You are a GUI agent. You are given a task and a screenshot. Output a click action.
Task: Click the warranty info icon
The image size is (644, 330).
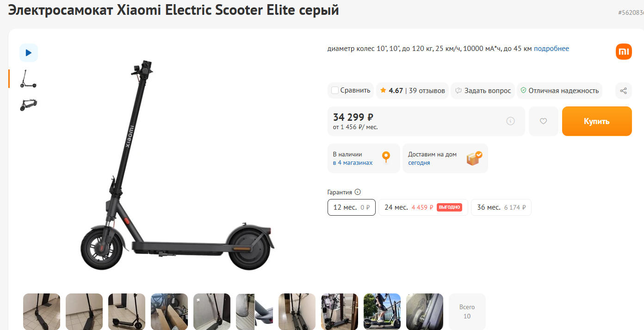point(358,192)
